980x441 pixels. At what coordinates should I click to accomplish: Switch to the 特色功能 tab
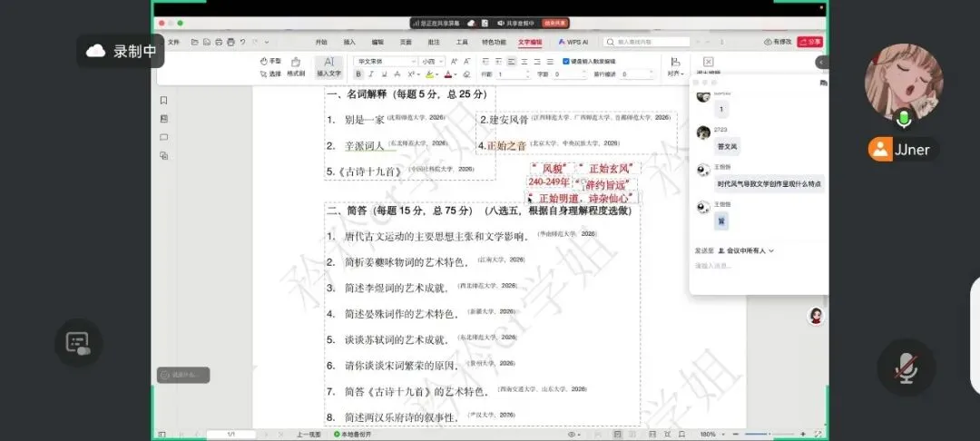[x=494, y=42]
